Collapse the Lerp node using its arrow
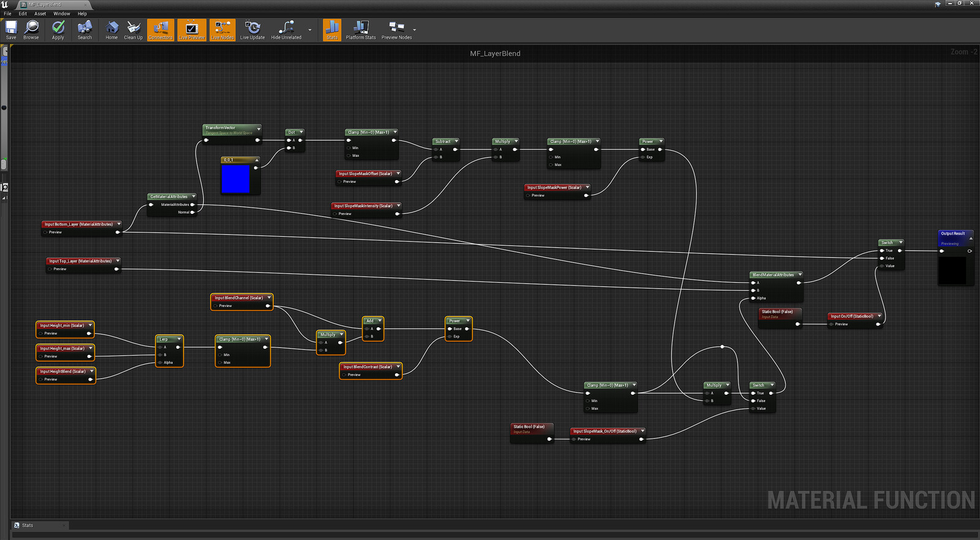Viewport: 980px width, 540px height. click(179, 339)
